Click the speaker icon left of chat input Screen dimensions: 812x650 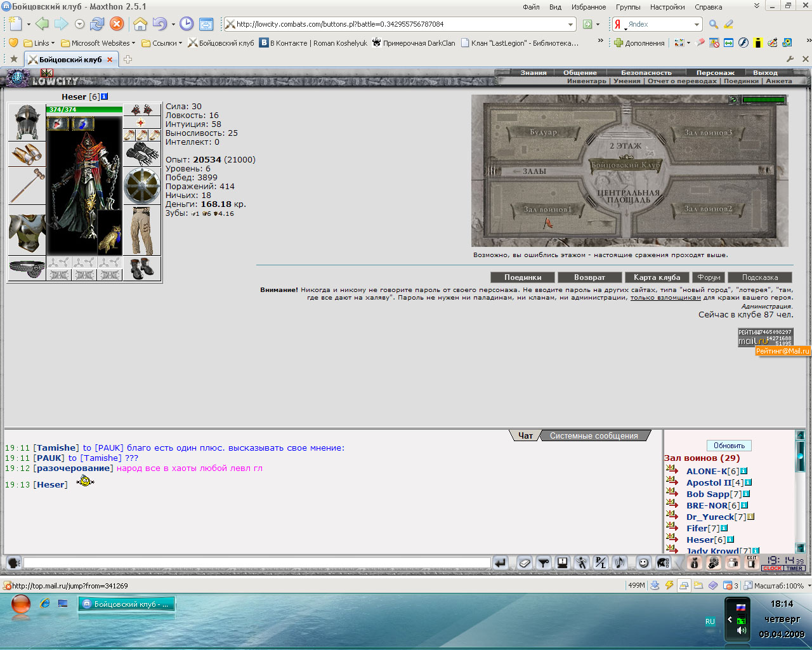point(13,563)
